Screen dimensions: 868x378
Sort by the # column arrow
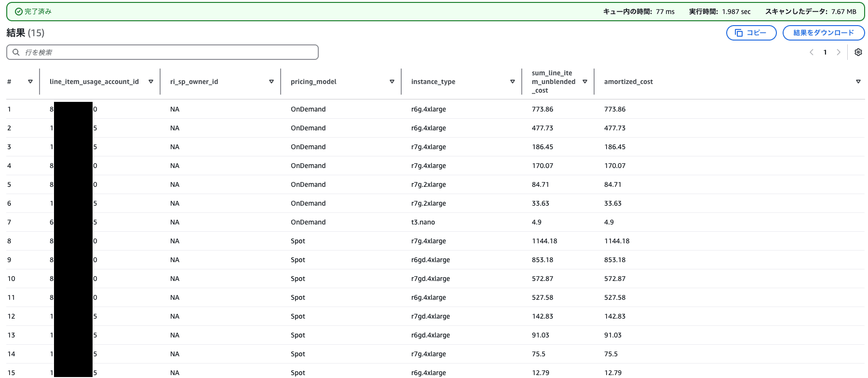pos(30,82)
